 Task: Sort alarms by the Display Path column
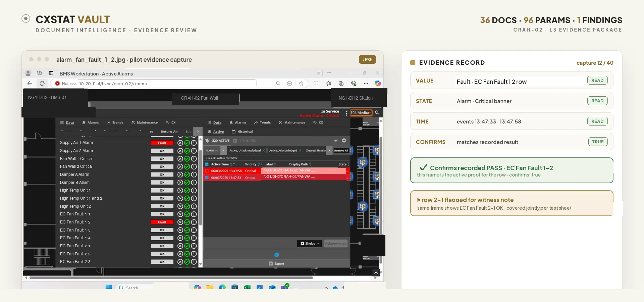[x=300, y=164]
